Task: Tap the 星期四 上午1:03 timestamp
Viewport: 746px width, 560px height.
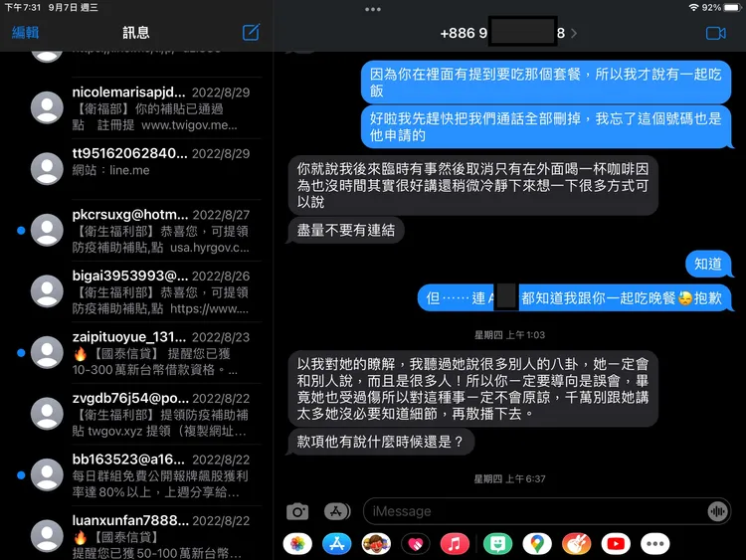Action: coord(509,335)
